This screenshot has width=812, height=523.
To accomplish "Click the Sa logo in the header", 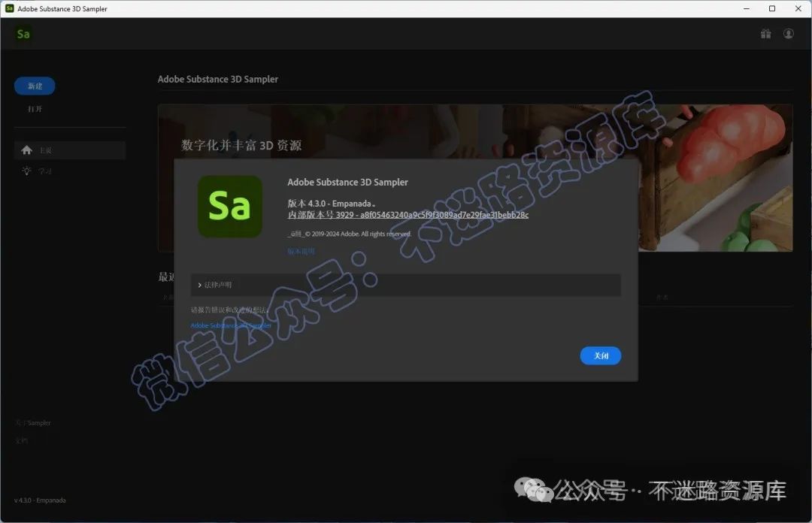I will pos(23,34).
